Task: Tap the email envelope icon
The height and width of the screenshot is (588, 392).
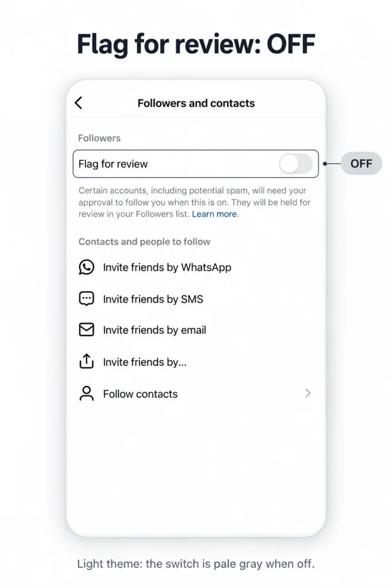Action: [x=87, y=330]
